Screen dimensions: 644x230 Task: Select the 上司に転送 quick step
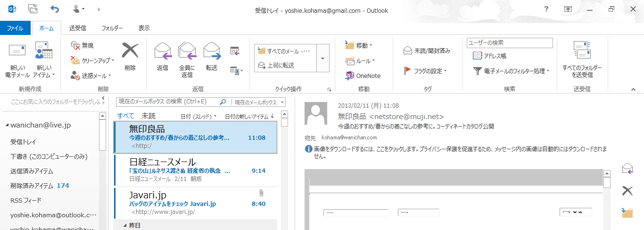[x=285, y=65]
